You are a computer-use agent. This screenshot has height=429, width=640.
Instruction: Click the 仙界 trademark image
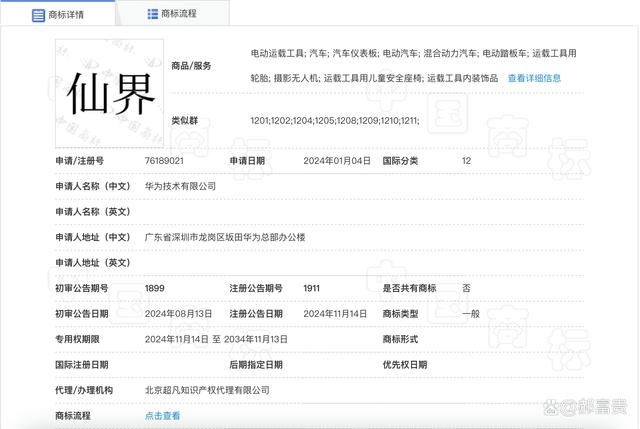[x=111, y=94]
